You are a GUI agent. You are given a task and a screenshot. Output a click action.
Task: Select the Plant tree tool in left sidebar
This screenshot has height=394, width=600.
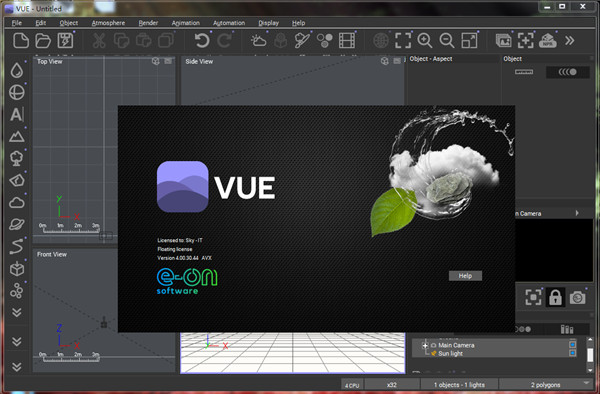pyautogui.click(x=16, y=158)
